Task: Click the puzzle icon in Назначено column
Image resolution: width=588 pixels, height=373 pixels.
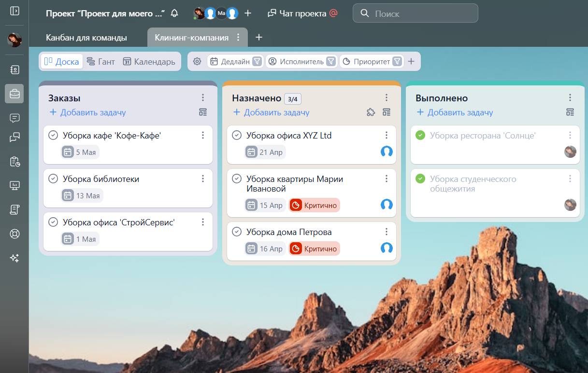Action: pyautogui.click(x=371, y=112)
